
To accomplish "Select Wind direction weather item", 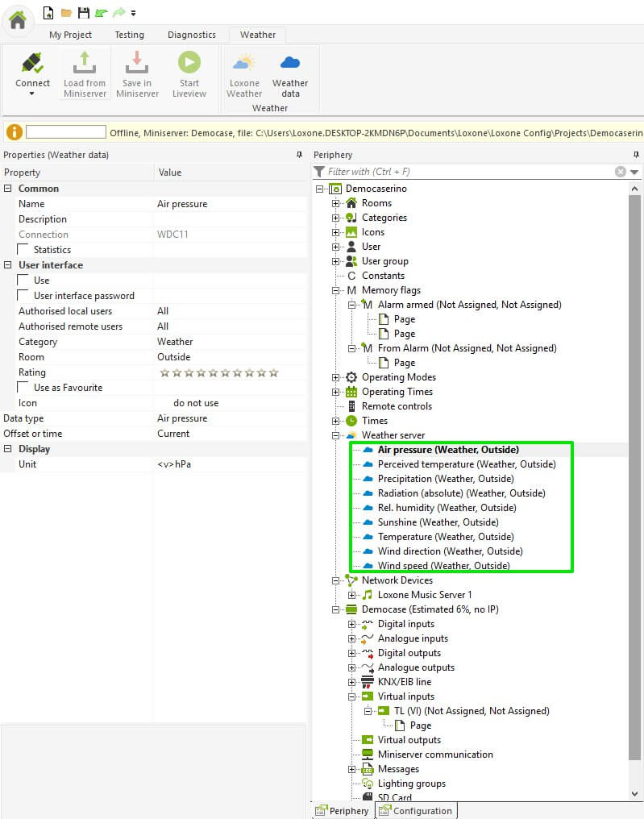I will tap(450, 551).
